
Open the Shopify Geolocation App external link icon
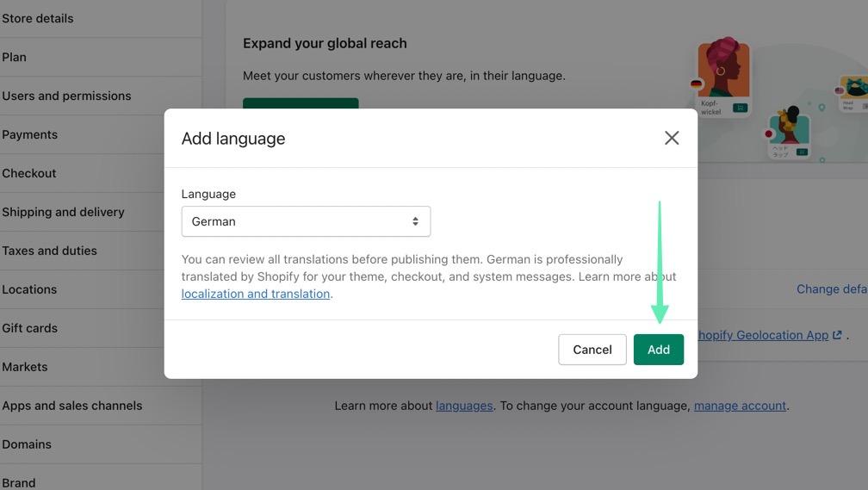pos(837,335)
